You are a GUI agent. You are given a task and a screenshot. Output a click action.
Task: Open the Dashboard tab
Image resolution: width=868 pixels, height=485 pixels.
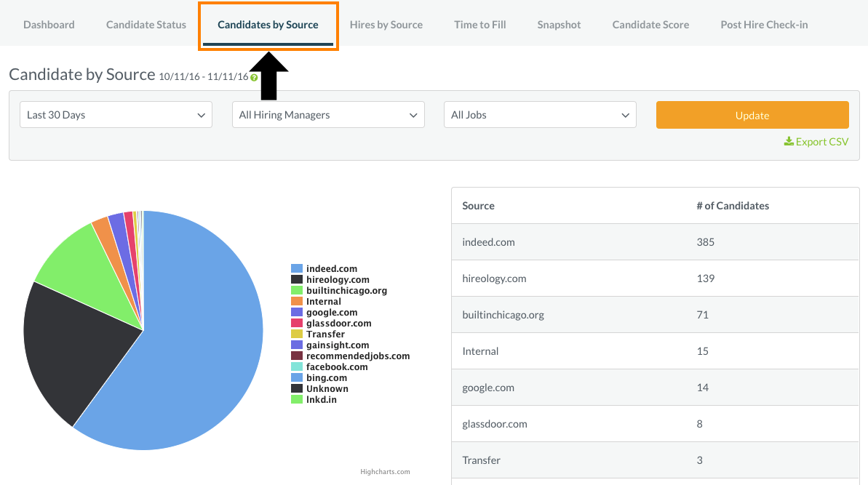49,25
